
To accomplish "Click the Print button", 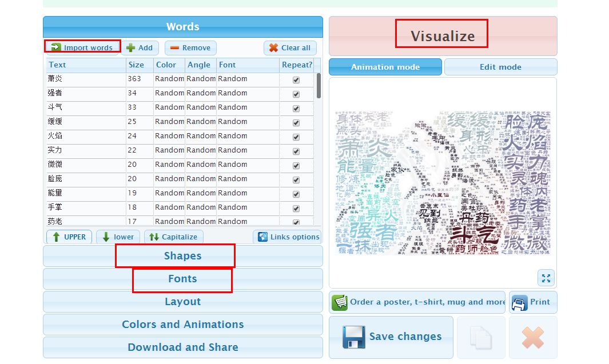I will tap(533, 302).
